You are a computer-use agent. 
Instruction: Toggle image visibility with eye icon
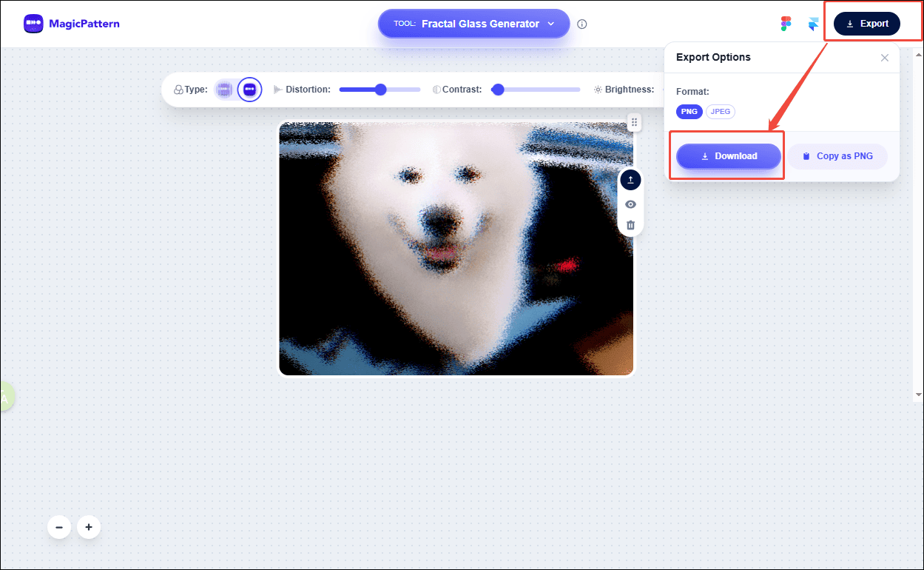630,204
